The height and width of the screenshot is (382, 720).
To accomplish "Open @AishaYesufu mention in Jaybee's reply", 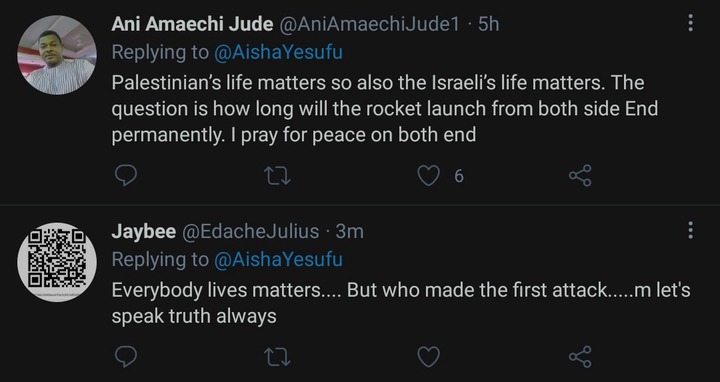I will [278, 260].
